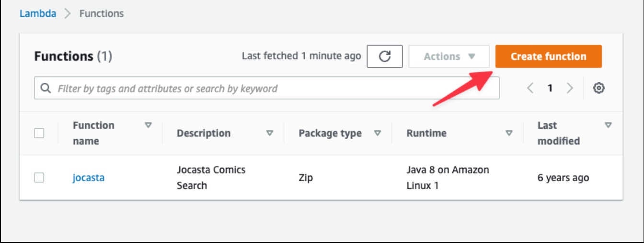The image size is (644, 243).
Task: Open the Actions dropdown
Action: click(x=449, y=56)
